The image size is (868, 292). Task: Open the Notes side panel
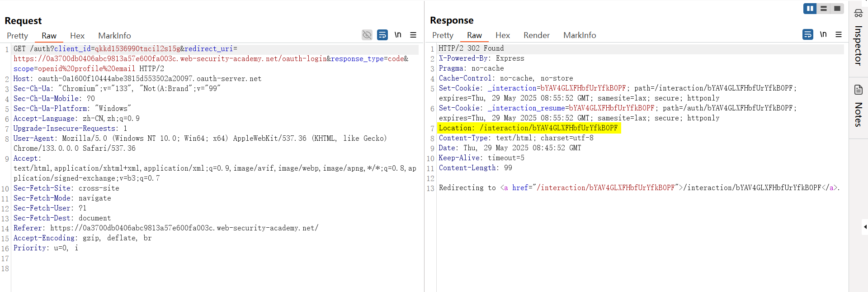click(858, 105)
